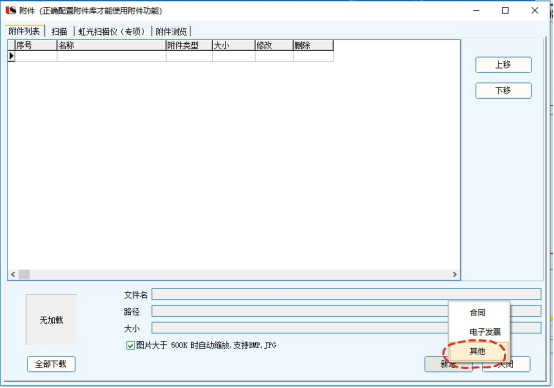
Task: Choose 其他 from the popup menu
Action: tap(479, 351)
